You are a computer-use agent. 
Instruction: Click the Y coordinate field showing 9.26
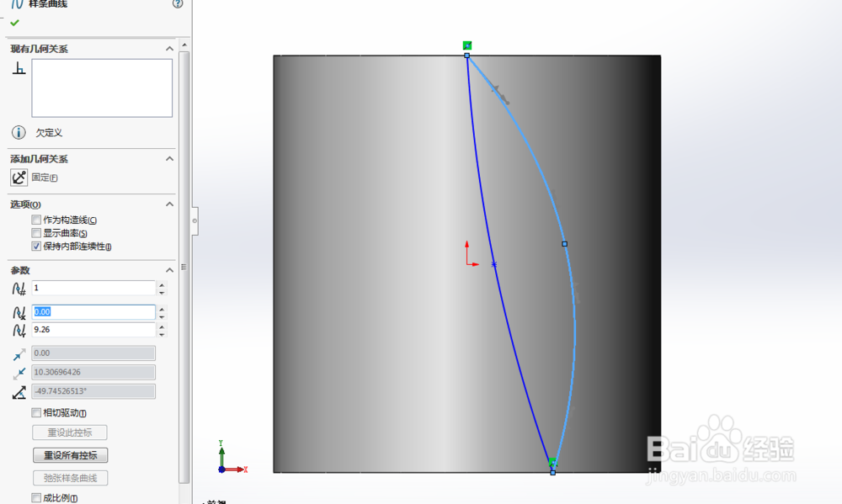[x=93, y=330]
